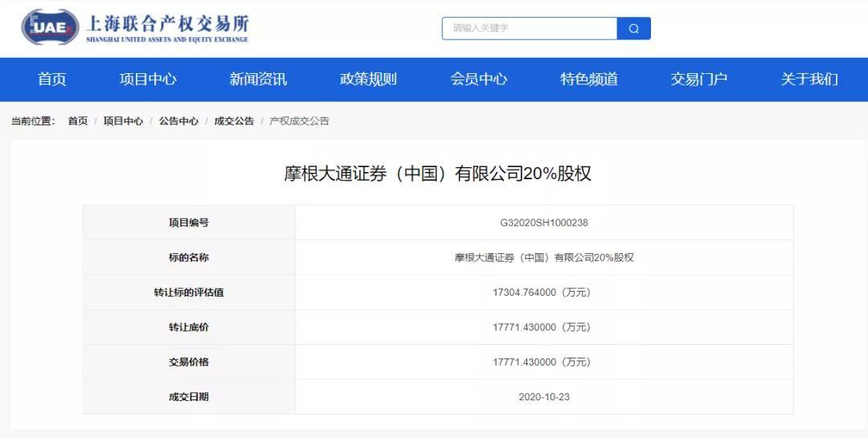Viewport: 868px width, 438px height.
Task: Open the 项目中心 navigation item
Action: click(x=148, y=80)
